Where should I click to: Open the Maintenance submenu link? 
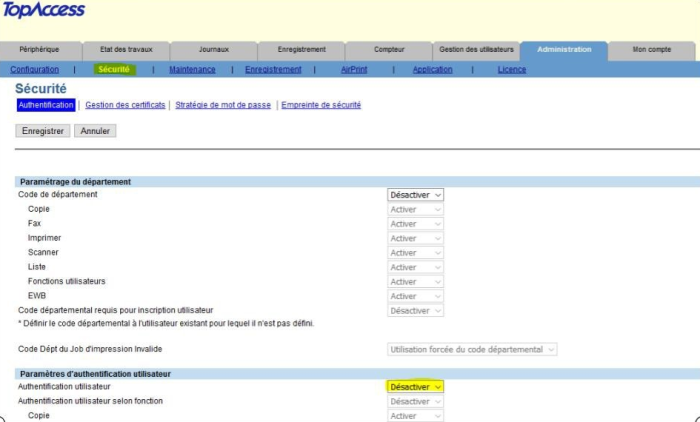pos(192,70)
